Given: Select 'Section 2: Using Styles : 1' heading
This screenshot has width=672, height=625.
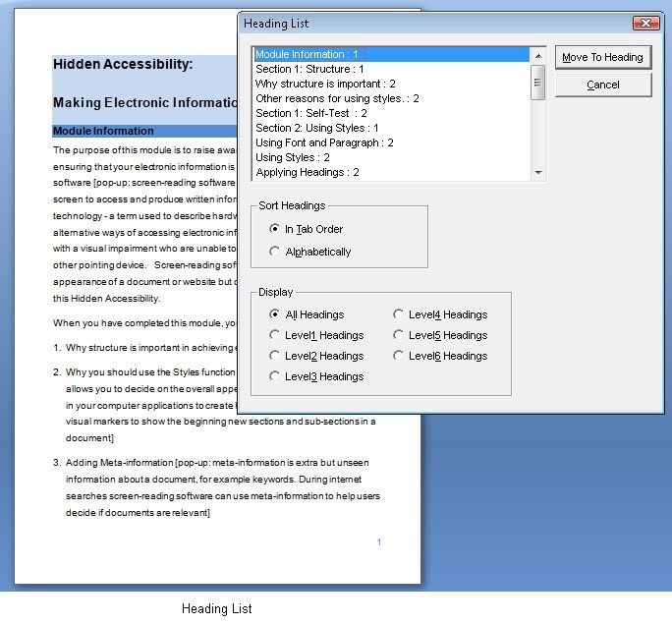Looking at the screenshot, I should click(x=392, y=128).
